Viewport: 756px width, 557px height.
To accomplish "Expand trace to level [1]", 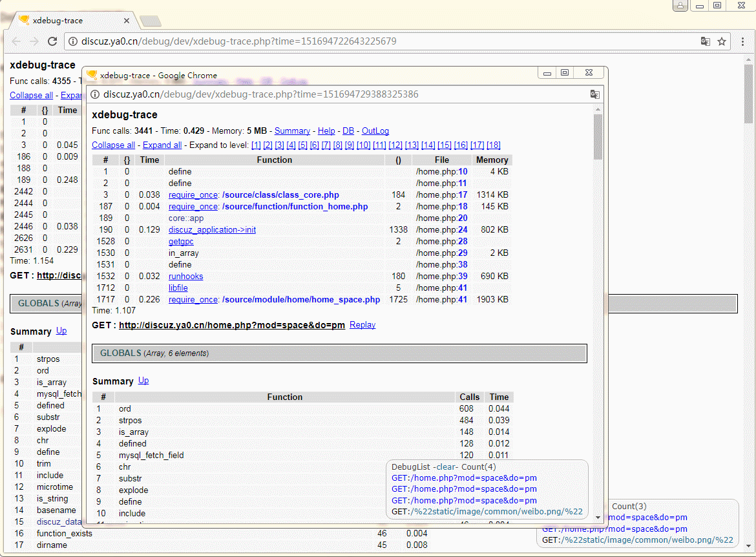I will (x=256, y=145).
